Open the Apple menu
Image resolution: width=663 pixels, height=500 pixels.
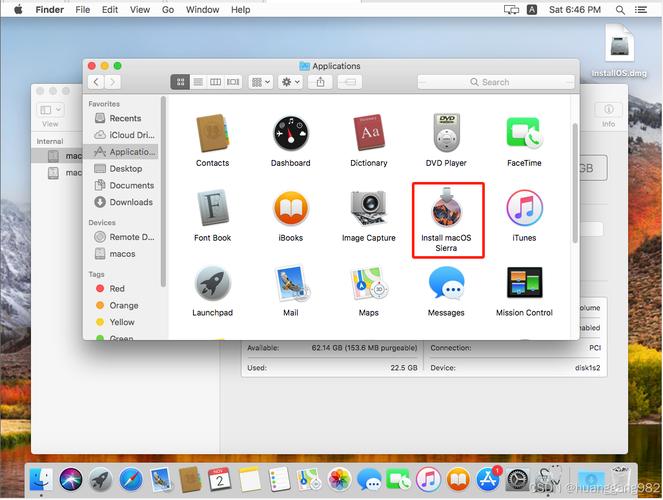click(x=18, y=9)
